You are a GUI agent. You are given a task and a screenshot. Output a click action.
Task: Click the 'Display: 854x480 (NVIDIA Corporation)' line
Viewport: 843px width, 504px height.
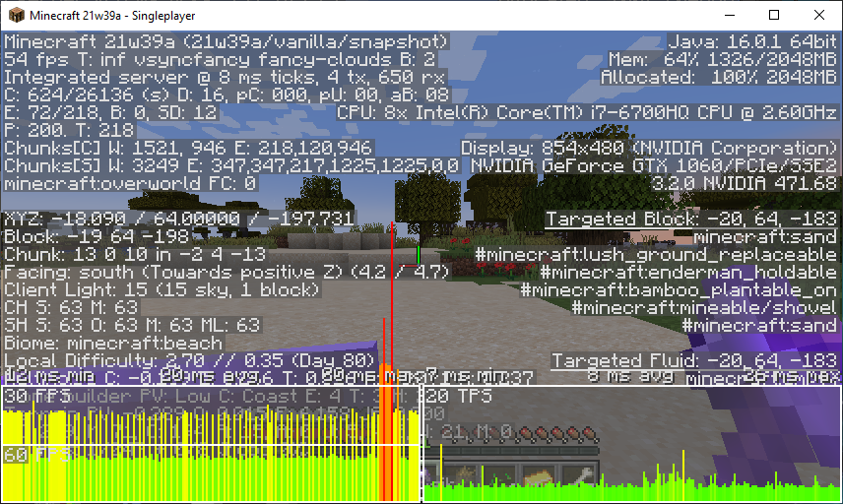coord(649,148)
